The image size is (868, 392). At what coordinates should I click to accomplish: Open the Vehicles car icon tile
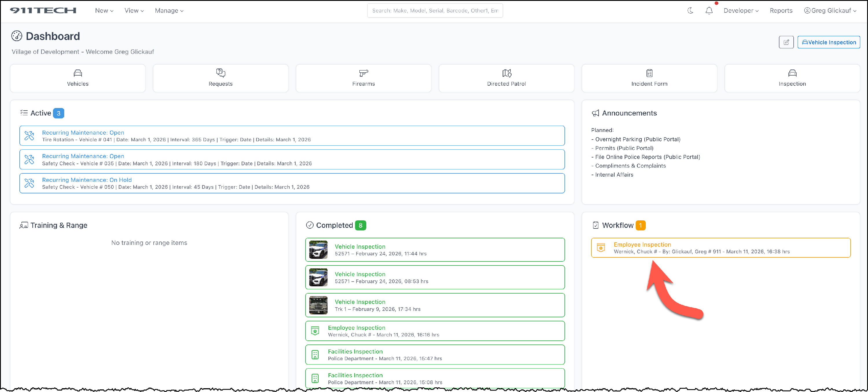78,73
